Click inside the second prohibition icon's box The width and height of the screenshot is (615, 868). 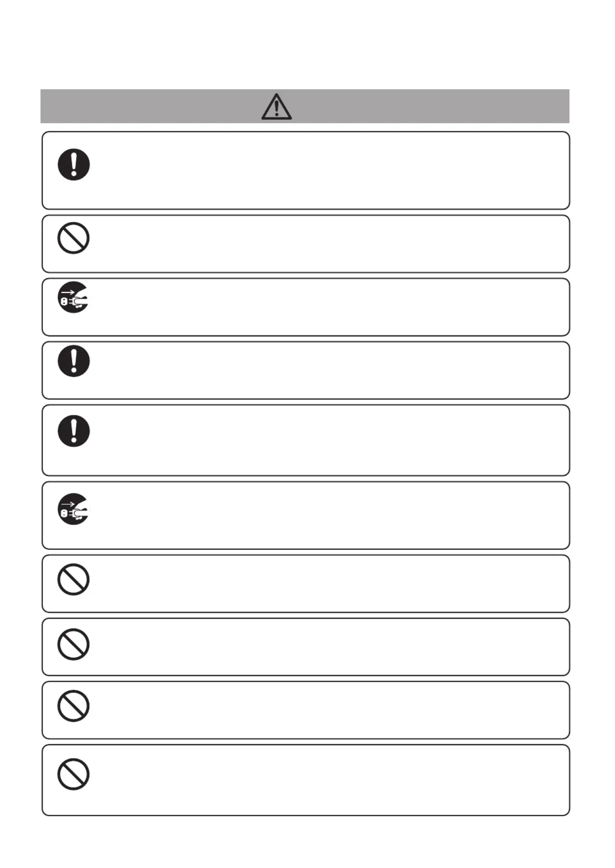pos(306,584)
